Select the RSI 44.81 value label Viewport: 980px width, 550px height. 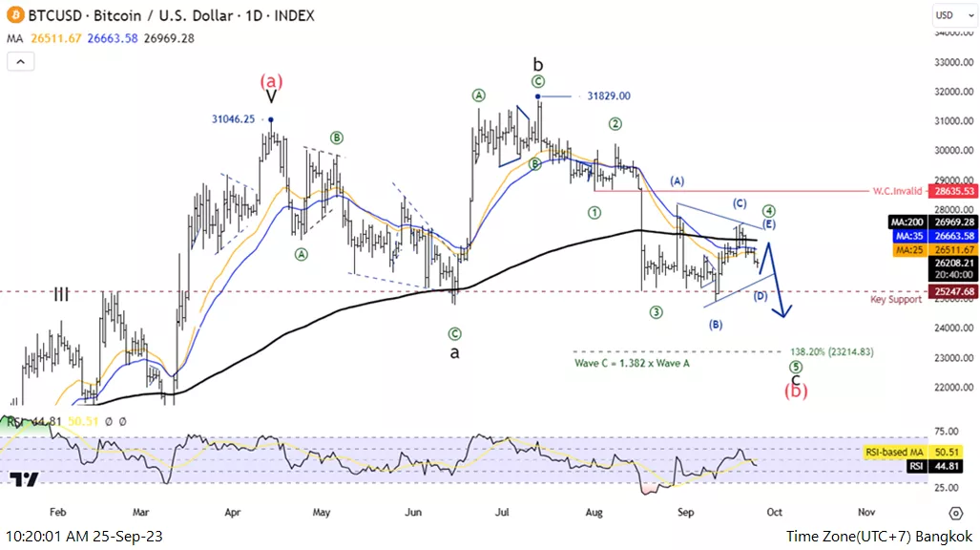[x=934, y=466]
